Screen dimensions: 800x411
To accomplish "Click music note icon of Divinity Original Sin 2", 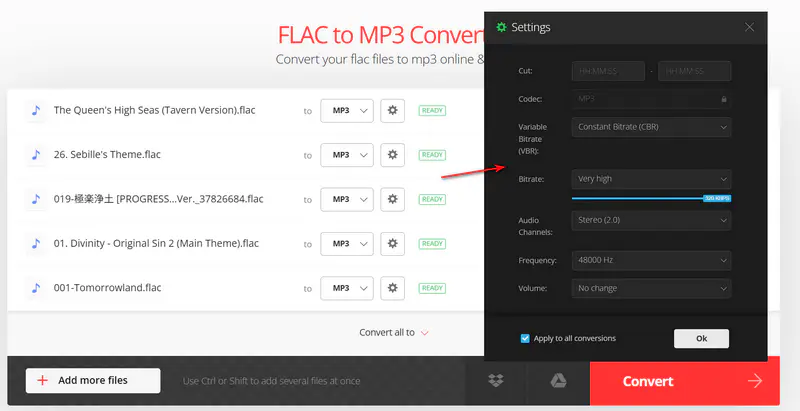I will point(36,244).
